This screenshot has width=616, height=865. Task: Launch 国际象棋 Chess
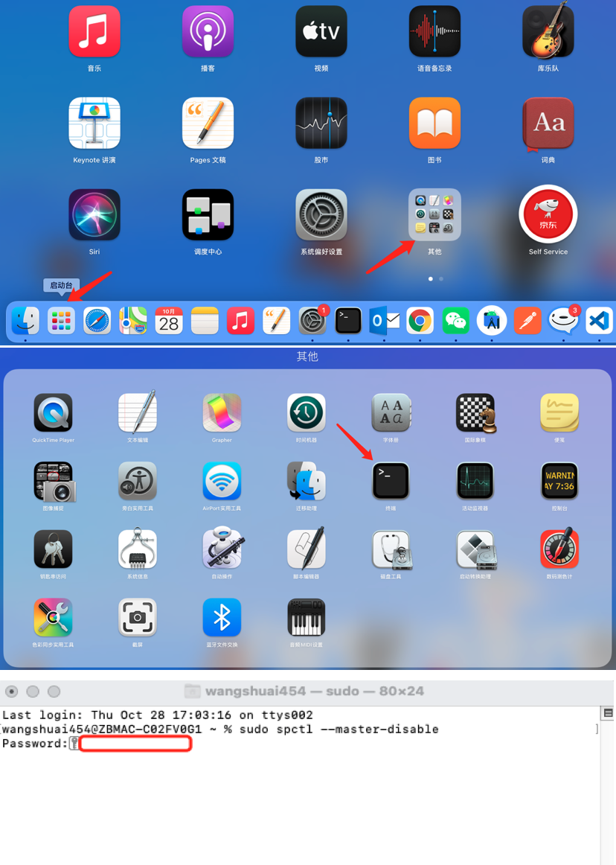click(475, 412)
